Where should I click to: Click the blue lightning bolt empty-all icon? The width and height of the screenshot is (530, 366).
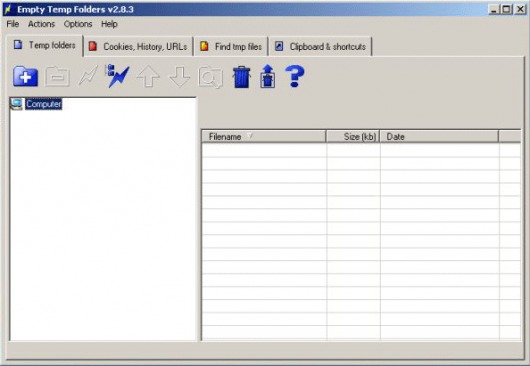coord(118,76)
